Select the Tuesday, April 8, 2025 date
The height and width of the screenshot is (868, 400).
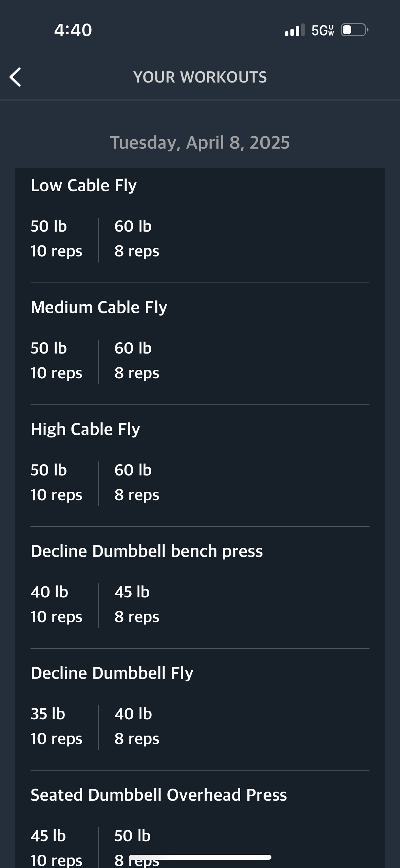(x=200, y=143)
